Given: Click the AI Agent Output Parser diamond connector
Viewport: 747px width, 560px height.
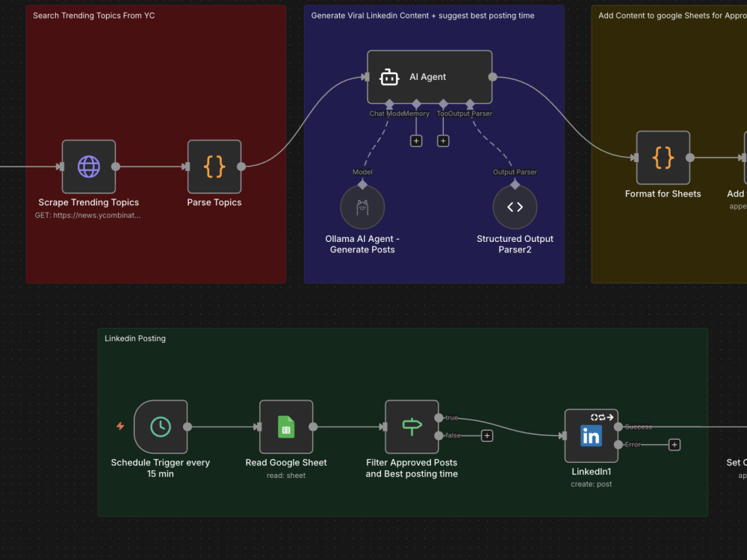Looking at the screenshot, I should 470,103.
